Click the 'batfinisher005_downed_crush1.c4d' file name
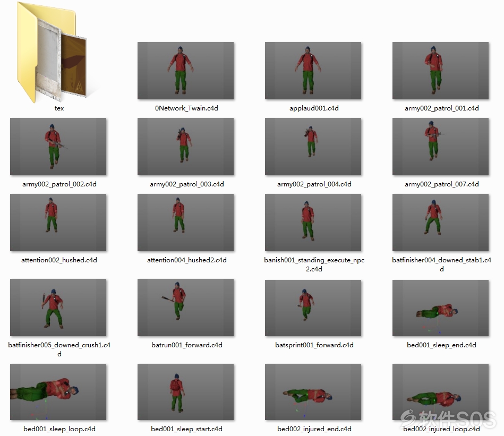The image size is (504, 436). click(x=59, y=349)
